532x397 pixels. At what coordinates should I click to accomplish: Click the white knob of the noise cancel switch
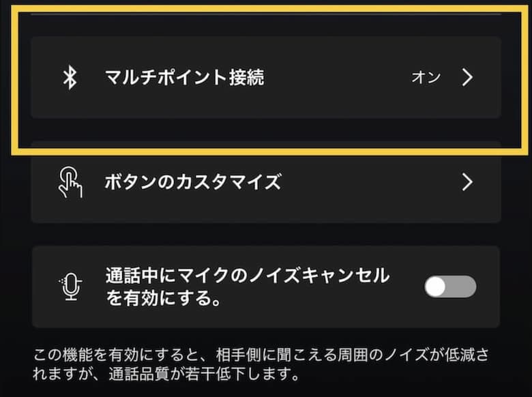click(x=437, y=287)
